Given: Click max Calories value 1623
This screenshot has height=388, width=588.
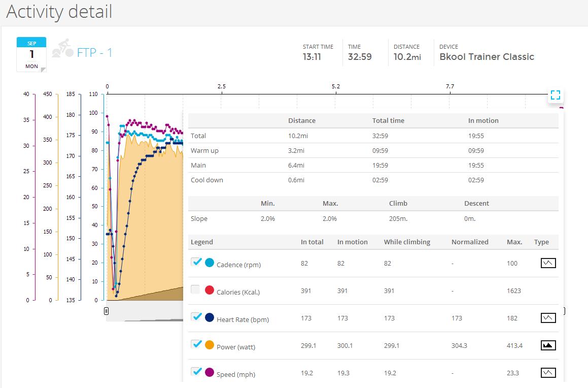Looking at the screenshot, I should tap(514, 291).
